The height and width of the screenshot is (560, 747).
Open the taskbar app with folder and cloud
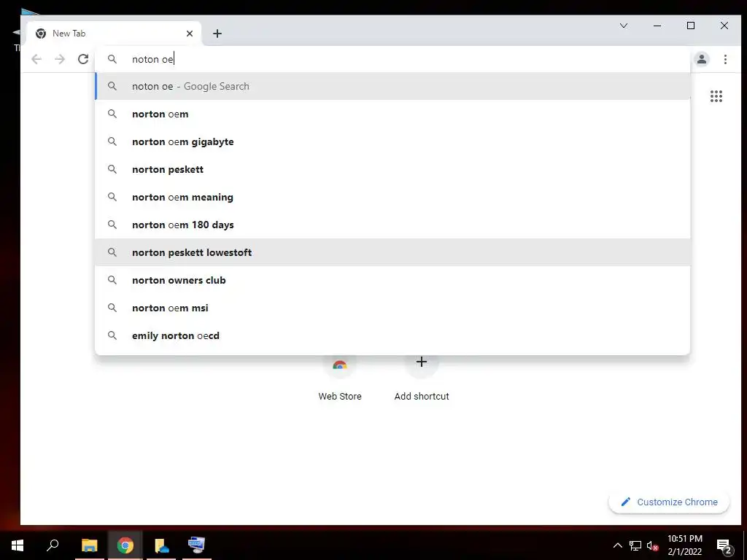click(161, 545)
